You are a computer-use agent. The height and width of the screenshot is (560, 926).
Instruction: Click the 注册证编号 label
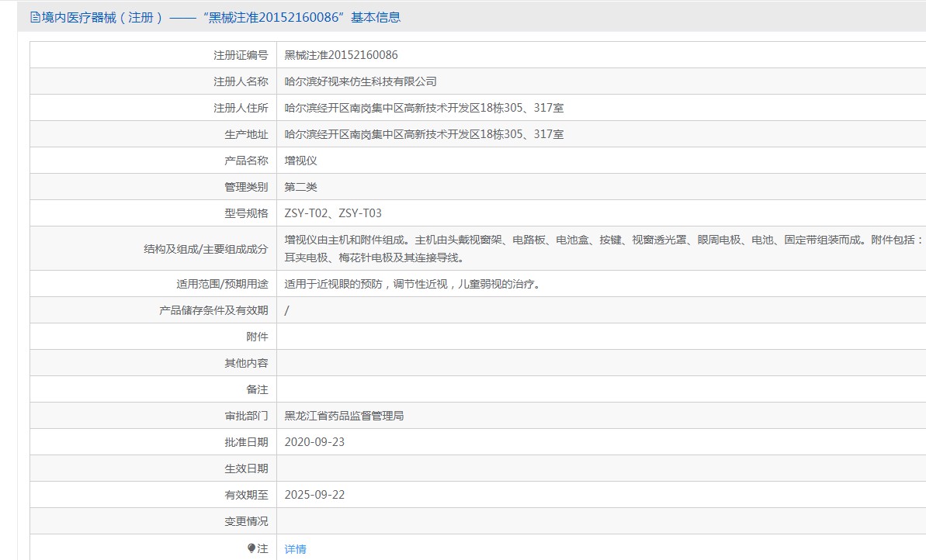(241, 55)
